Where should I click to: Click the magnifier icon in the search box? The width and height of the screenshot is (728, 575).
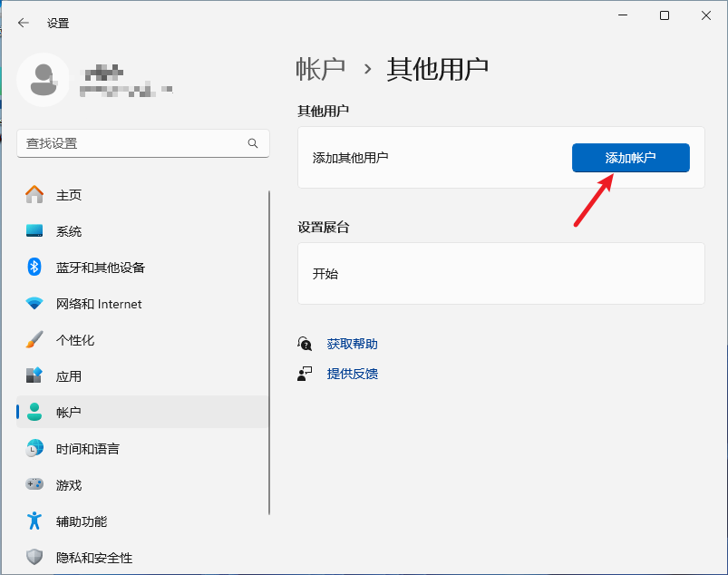click(x=254, y=143)
